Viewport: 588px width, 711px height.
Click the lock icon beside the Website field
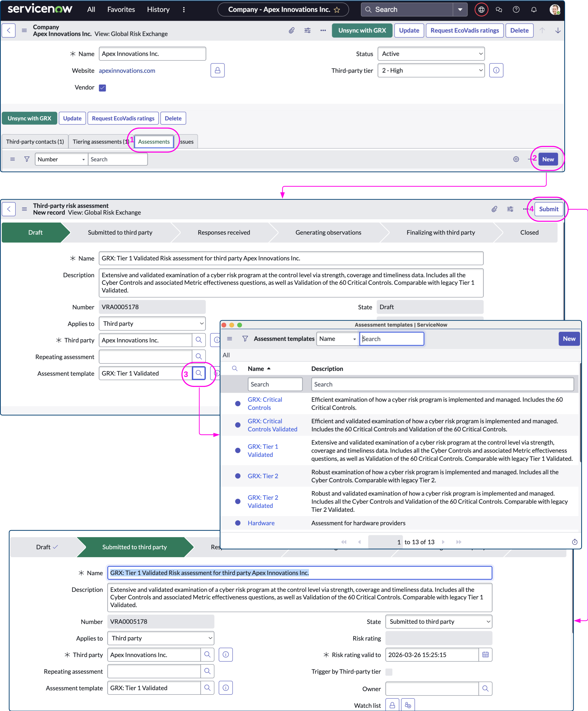[218, 70]
